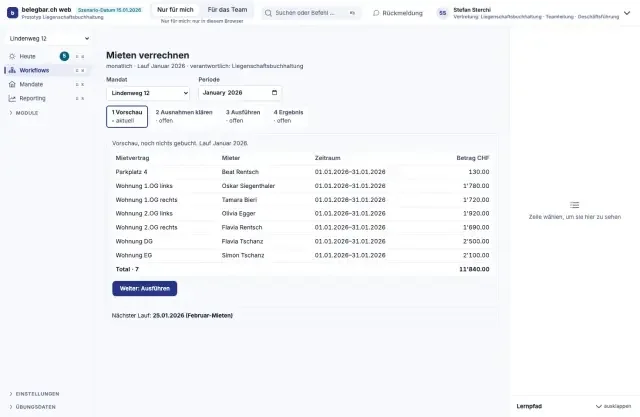Image resolution: width=640 pixels, height=417 pixels.
Task: Select the 'Wohnung 1.OG rechts' row
Action: click(302, 200)
